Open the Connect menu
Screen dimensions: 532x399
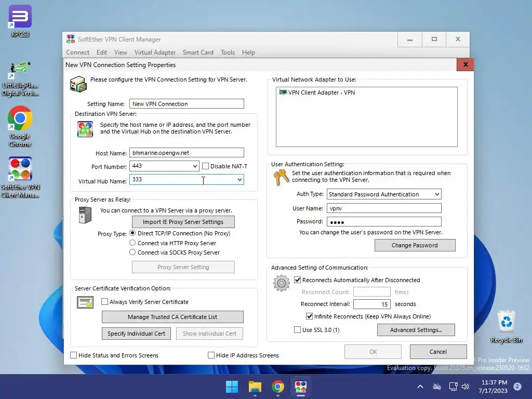click(x=78, y=52)
